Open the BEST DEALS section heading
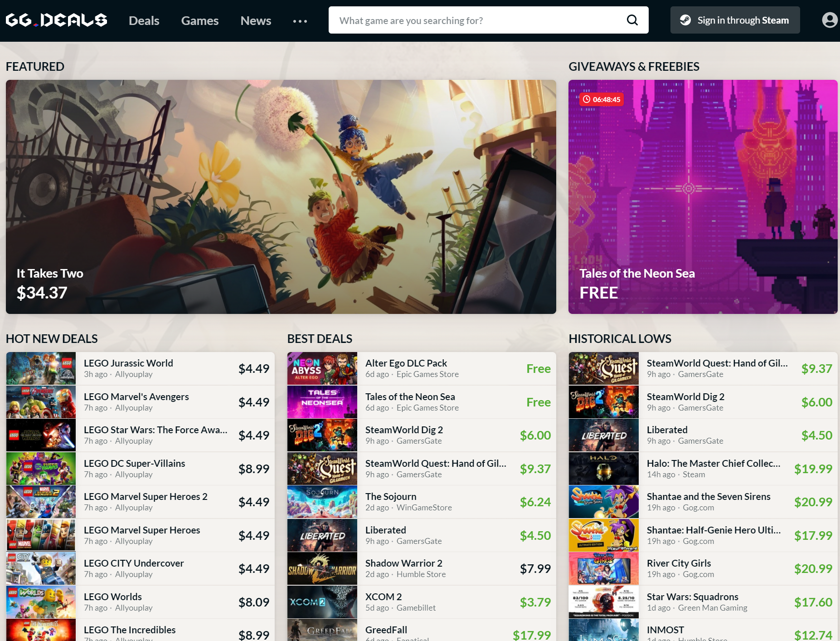The width and height of the screenshot is (840, 641). [320, 338]
